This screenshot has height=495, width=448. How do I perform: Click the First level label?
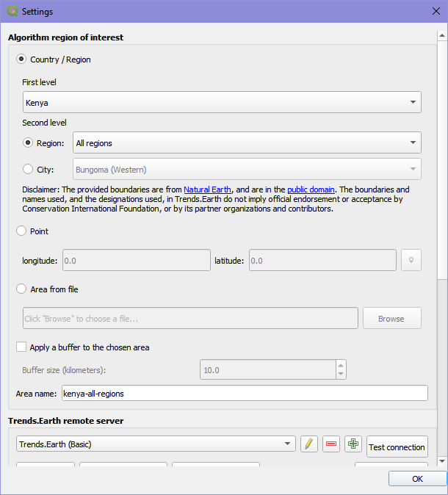pyautogui.click(x=39, y=82)
